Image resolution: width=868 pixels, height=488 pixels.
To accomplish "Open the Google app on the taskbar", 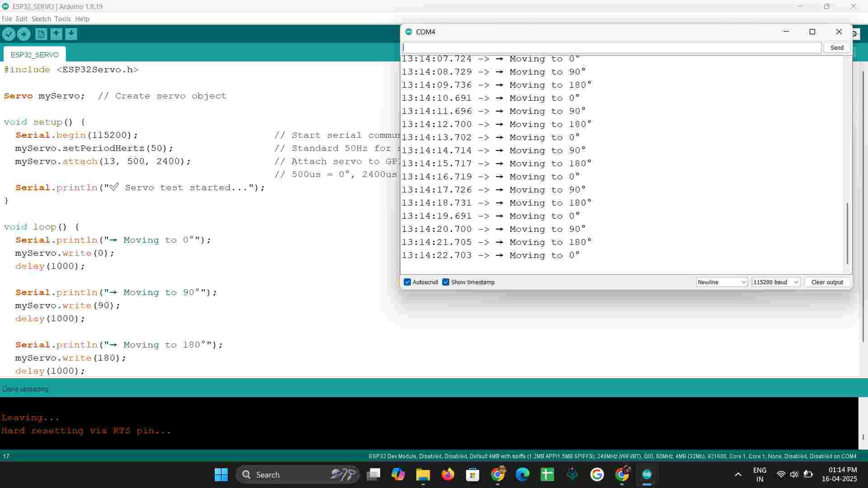I will [597, 474].
